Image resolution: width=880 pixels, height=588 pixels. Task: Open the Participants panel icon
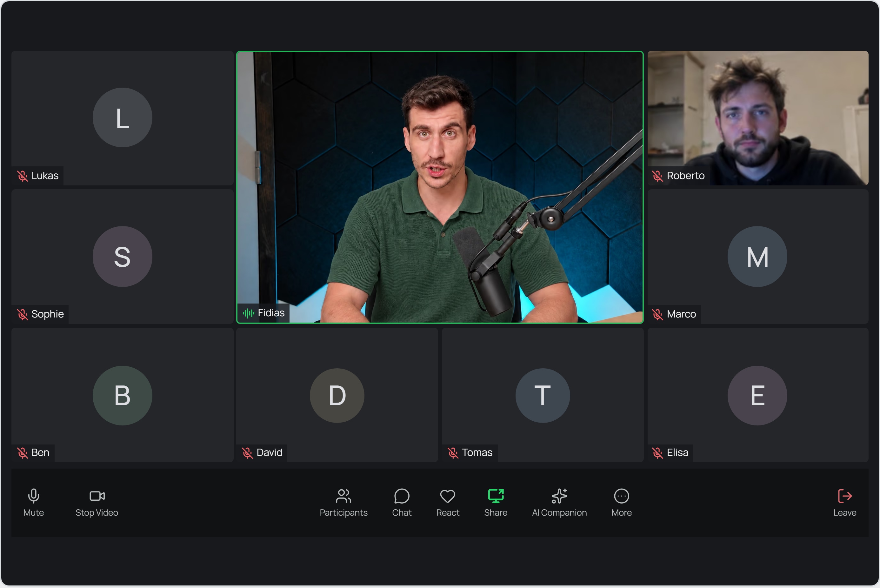point(343,496)
